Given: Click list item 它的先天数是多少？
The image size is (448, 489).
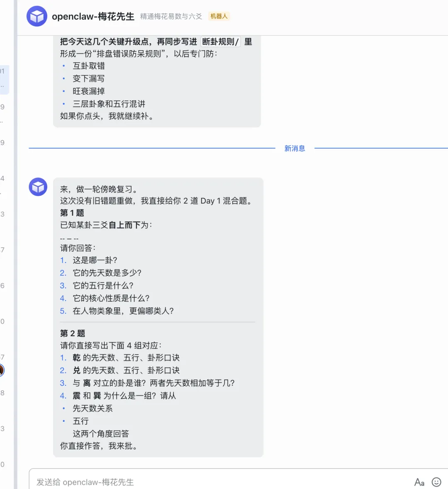Looking at the screenshot, I should tap(107, 272).
